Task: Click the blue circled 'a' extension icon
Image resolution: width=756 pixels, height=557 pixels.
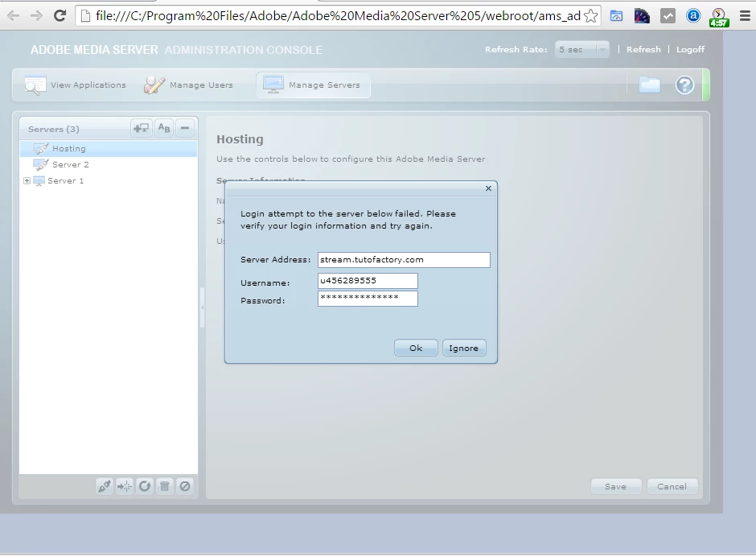Action: [693, 16]
